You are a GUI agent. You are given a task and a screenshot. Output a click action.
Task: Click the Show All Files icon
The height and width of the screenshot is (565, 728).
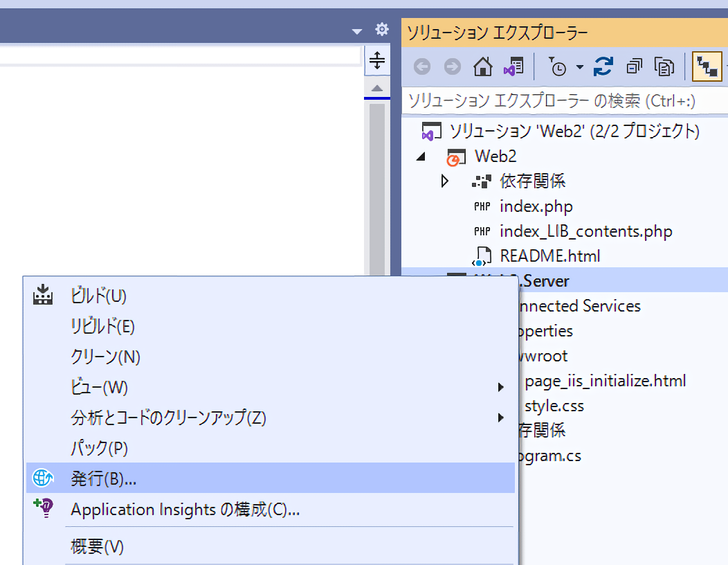click(x=664, y=66)
